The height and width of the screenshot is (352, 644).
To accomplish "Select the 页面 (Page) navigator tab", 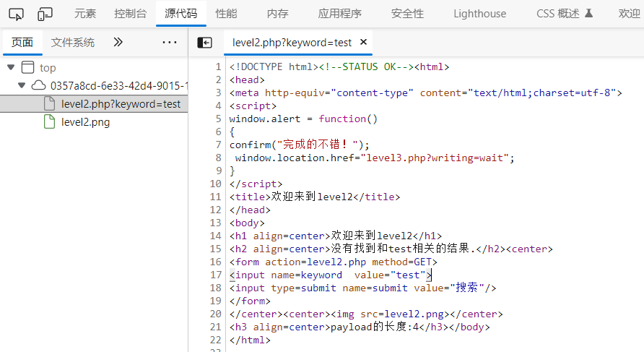I will (22, 42).
